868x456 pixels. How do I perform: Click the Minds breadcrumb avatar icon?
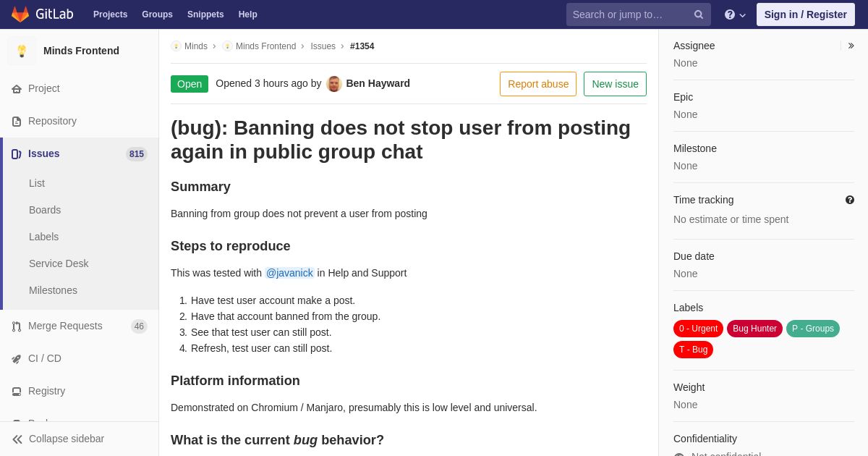click(176, 46)
